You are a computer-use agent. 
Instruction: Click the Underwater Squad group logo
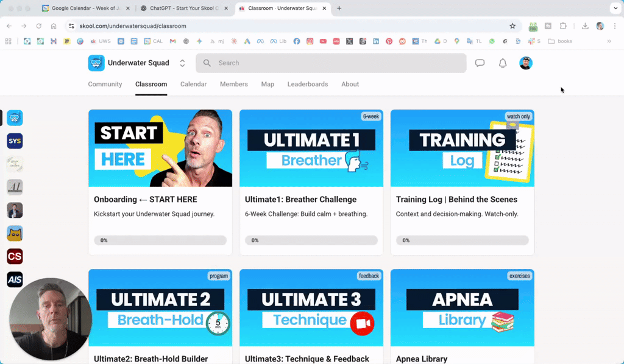(96, 63)
